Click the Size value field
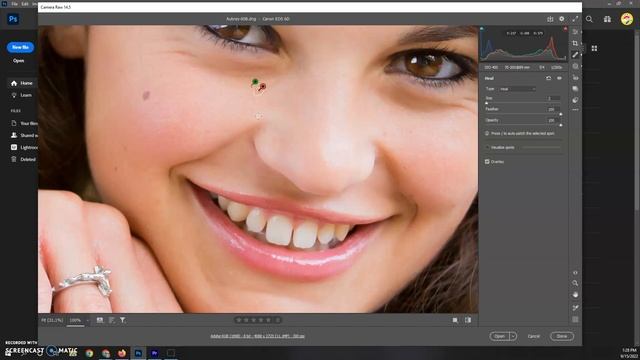 click(553, 98)
